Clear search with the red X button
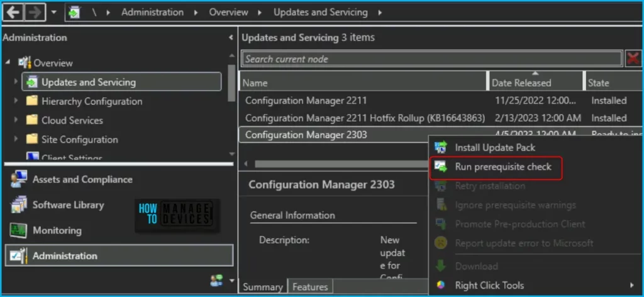The width and height of the screenshot is (644, 297). pyautogui.click(x=634, y=59)
